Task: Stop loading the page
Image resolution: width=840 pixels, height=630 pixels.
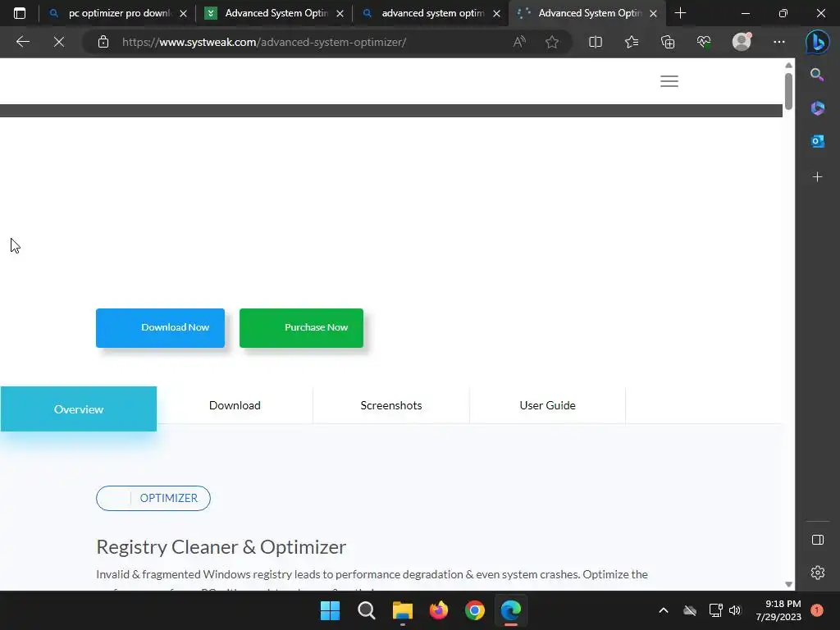Action: coord(59,42)
